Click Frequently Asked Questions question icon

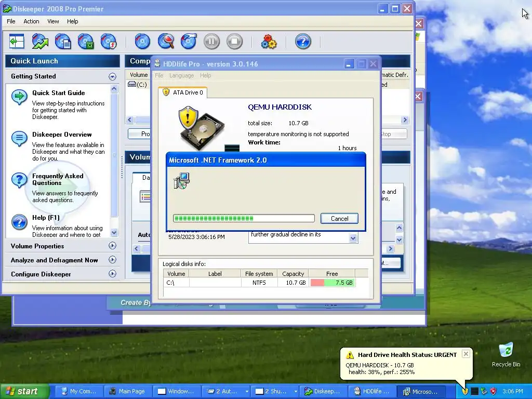[19, 180]
